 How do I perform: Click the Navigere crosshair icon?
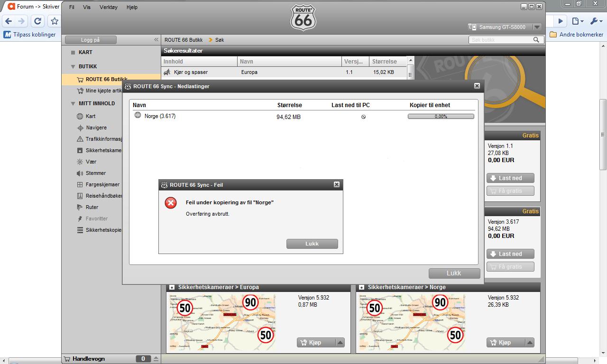(80, 127)
